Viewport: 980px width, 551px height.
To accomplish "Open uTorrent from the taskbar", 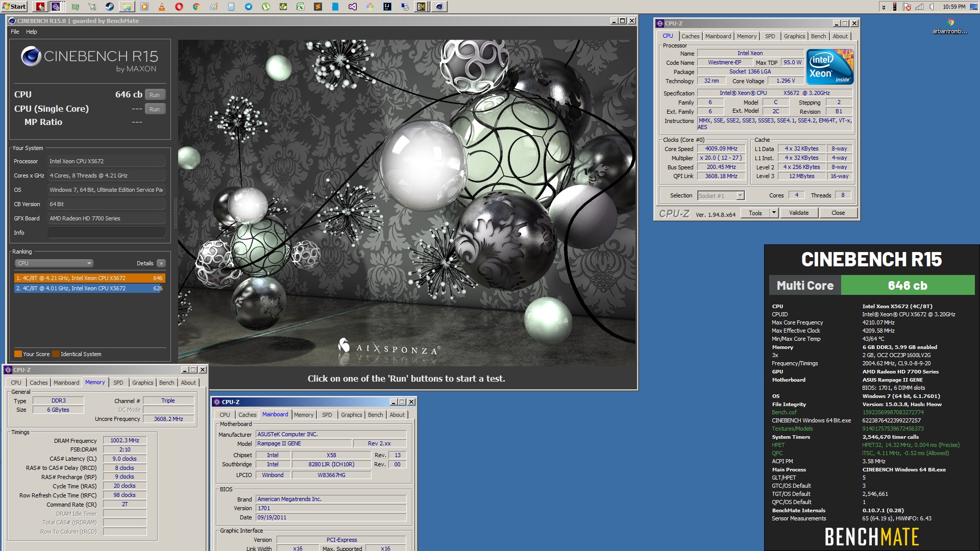I will click(x=266, y=7).
